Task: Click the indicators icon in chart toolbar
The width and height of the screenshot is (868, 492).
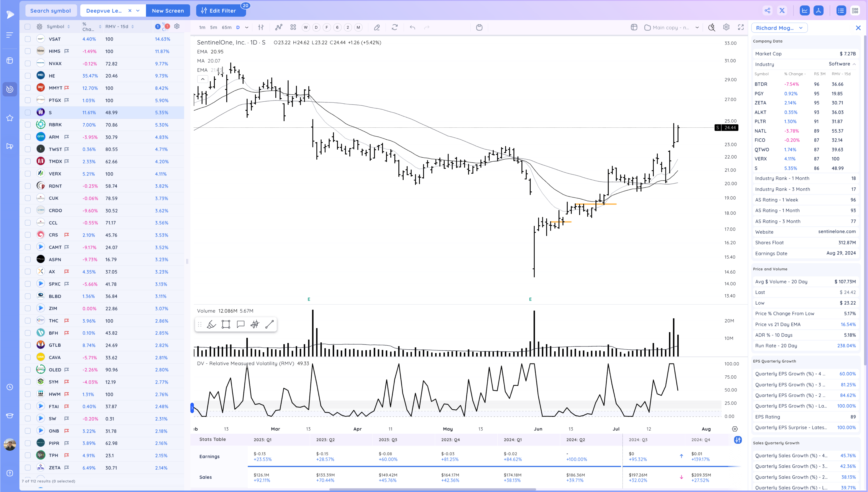Action: click(x=279, y=27)
